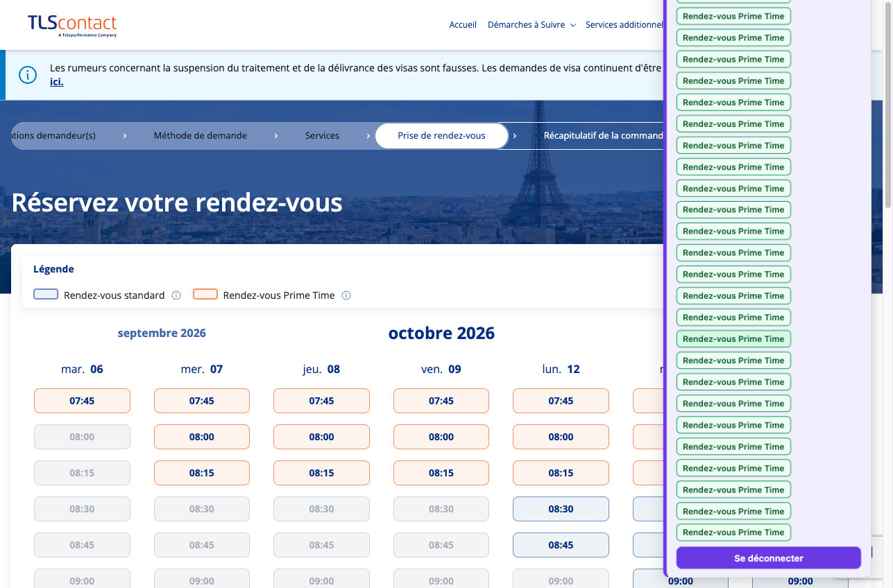Click the greyed 08:15 slot on mar. 06
This screenshot has width=893, height=588.
click(82, 473)
